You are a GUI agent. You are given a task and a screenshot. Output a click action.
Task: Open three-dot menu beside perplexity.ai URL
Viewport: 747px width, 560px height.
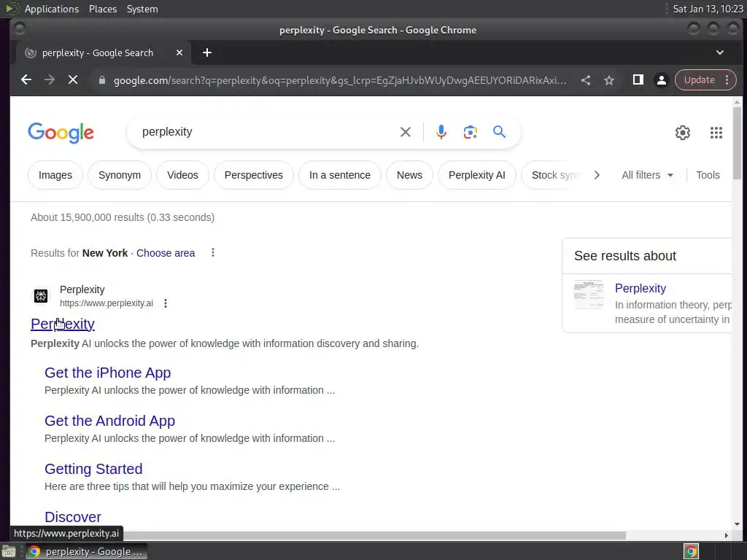(x=166, y=303)
